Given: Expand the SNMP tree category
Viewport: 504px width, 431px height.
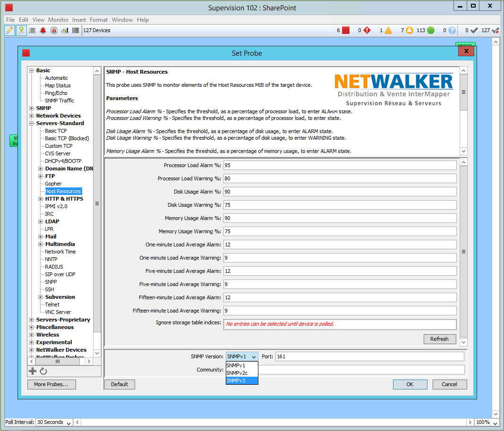Looking at the screenshot, I should [32, 108].
